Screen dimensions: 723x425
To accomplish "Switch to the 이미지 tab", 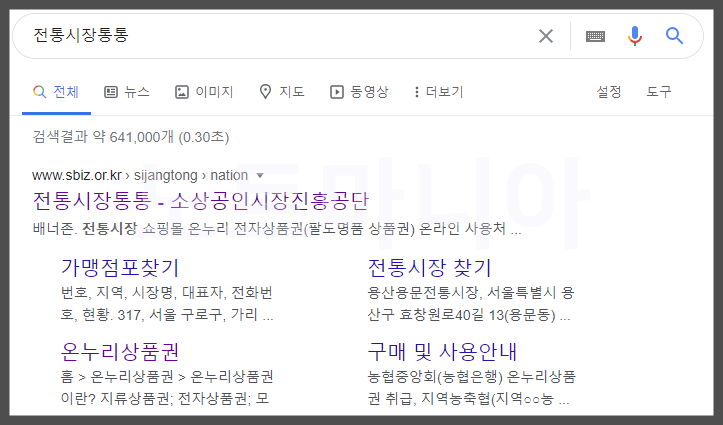I will [x=204, y=92].
